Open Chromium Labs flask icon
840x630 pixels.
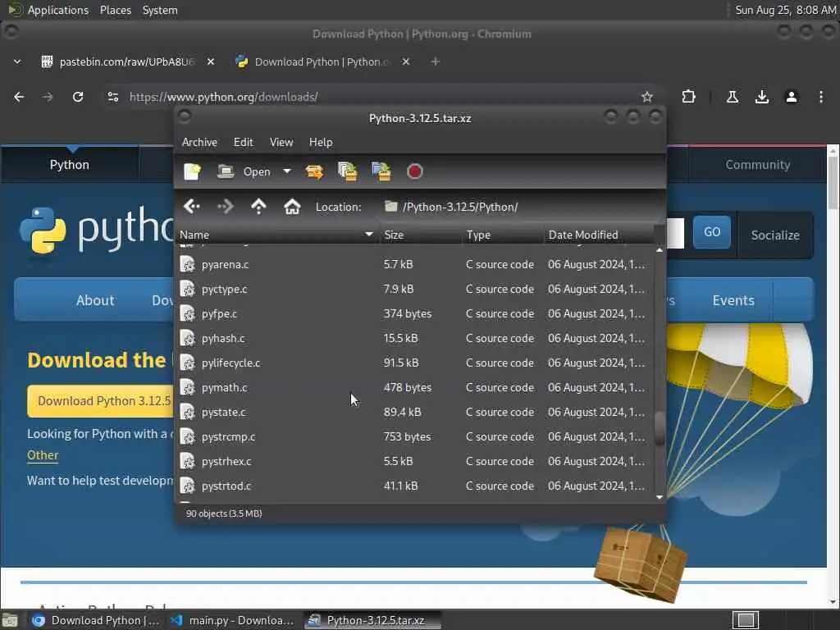(733, 97)
